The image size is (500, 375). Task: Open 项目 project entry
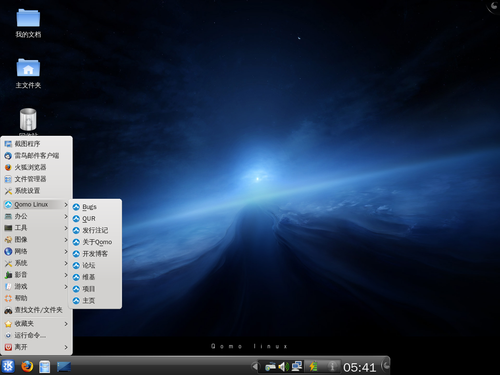tap(95, 289)
